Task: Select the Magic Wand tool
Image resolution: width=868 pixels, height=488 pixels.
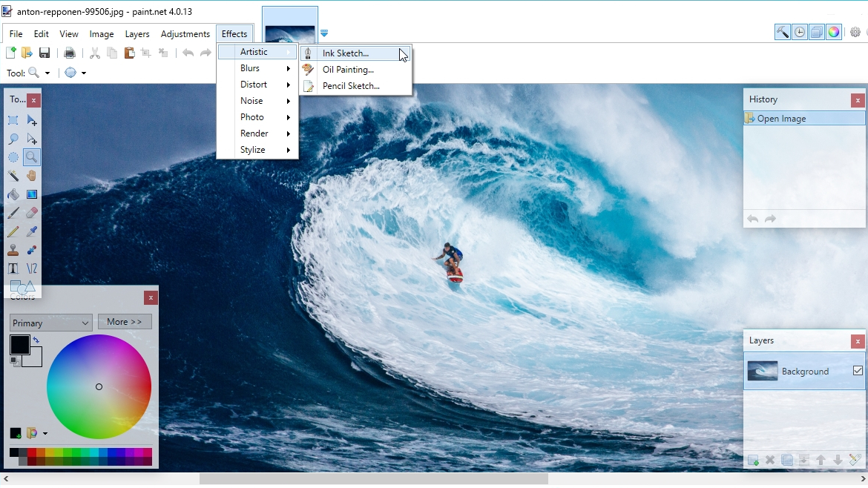Action: [x=13, y=176]
